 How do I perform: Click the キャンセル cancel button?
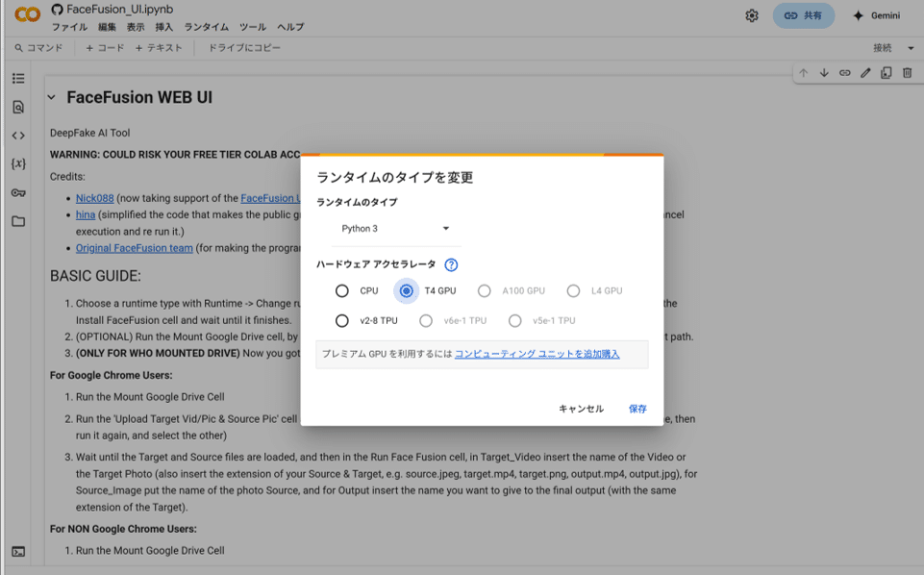(581, 409)
